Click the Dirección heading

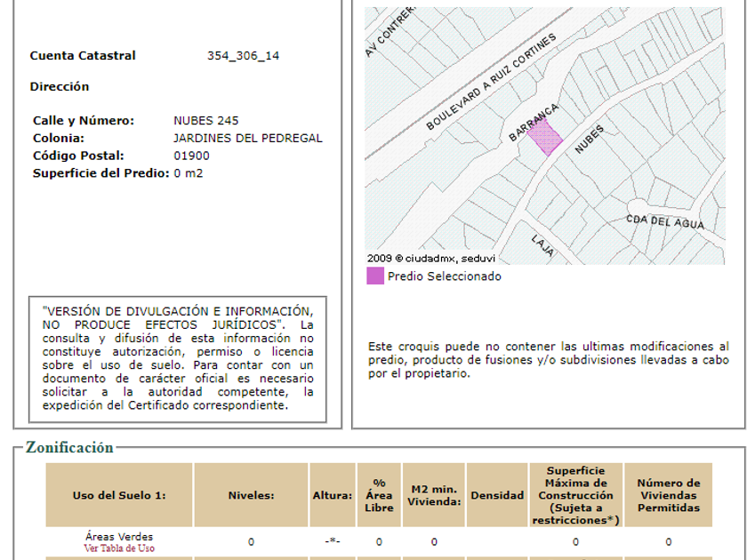point(60,87)
